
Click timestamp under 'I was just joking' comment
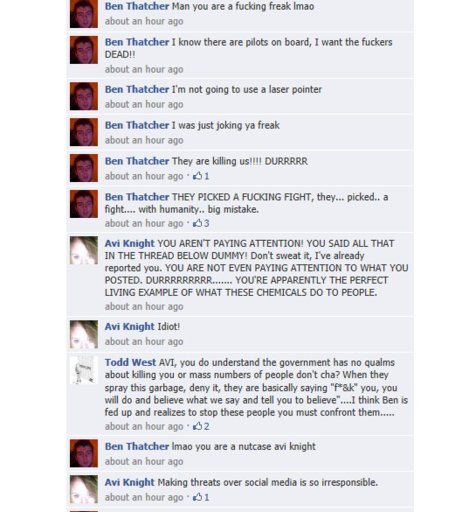click(144, 140)
